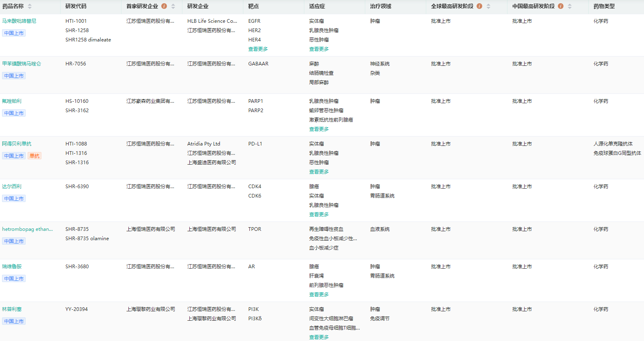644x341 pixels.
Task: Select the 再生障碍性贫血 indication
Action: (x=326, y=229)
